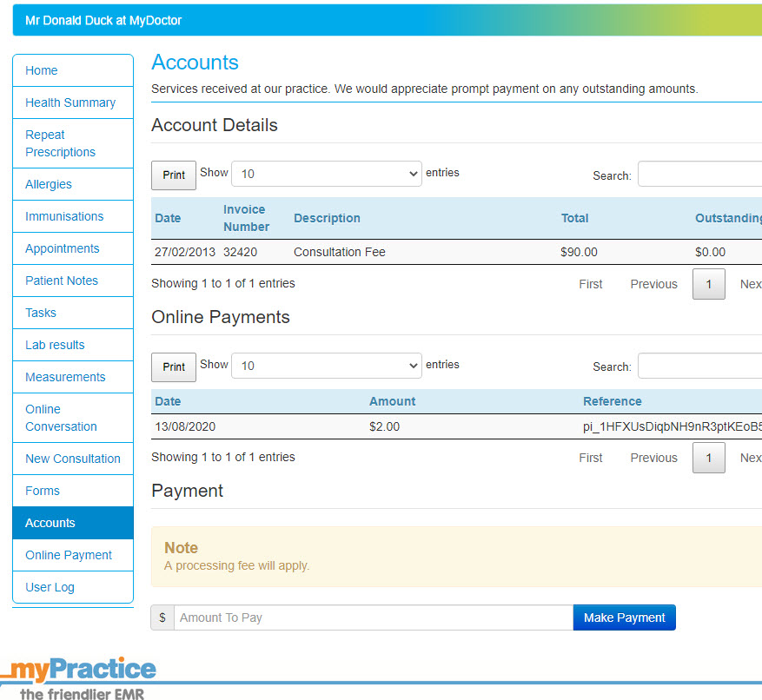
Task: Open the Home sidebar item
Action: tap(73, 70)
